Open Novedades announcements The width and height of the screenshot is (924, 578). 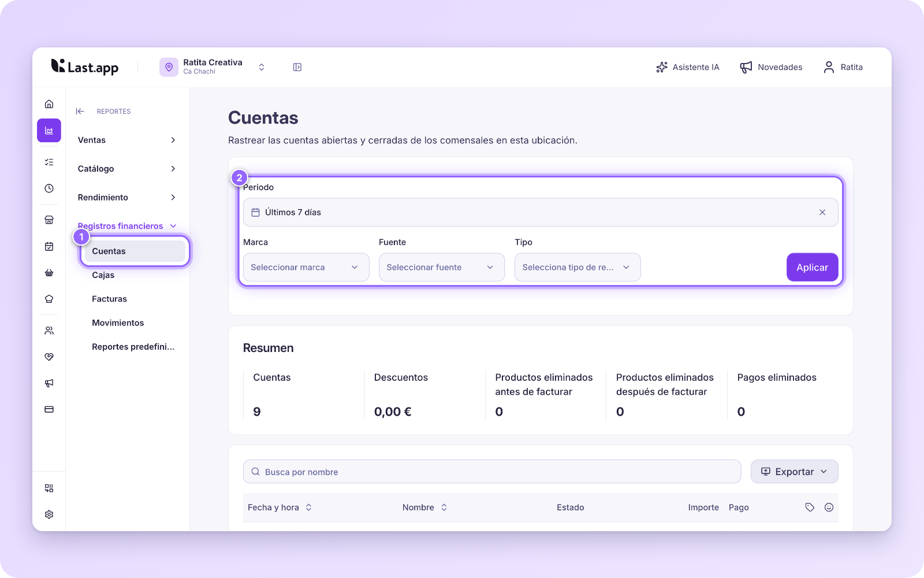coord(771,67)
